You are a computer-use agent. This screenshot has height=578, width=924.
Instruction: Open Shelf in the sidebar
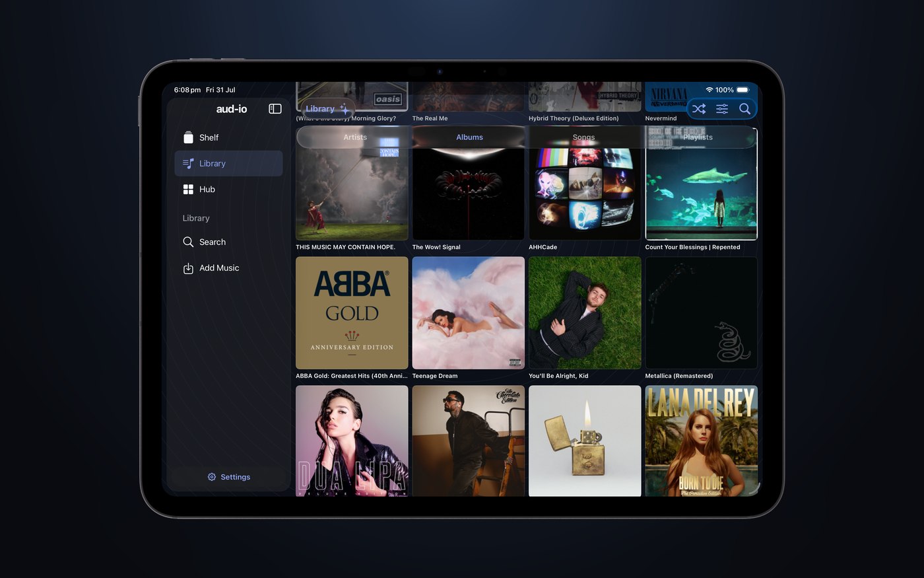click(228, 137)
